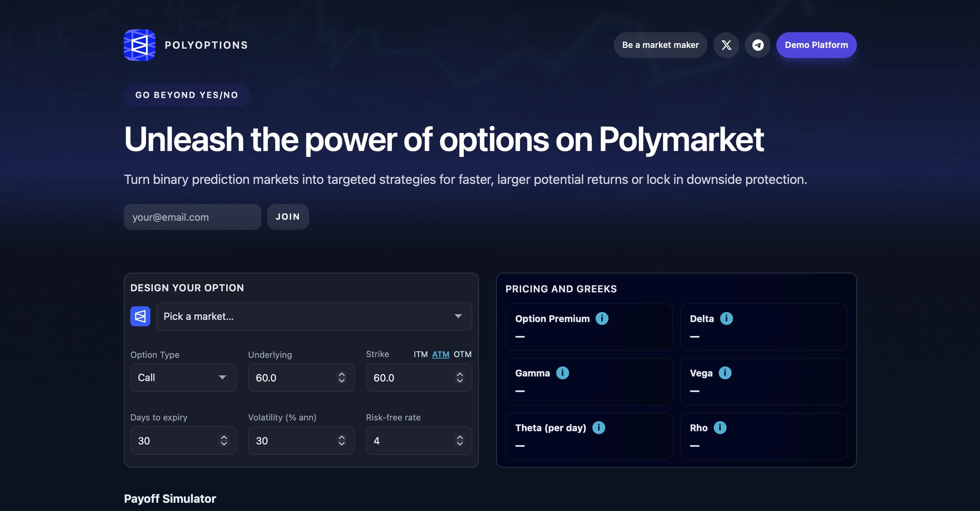Screen dimensions: 980x511
Task: Show info tooltip for Vega
Action: (x=725, y=373)
